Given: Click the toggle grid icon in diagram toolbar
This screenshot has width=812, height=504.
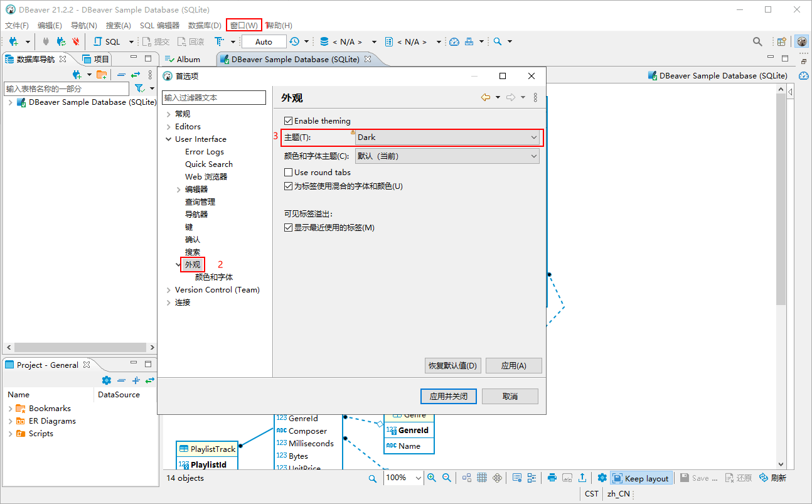Looking at the screenshot, I should coord(482,478).
